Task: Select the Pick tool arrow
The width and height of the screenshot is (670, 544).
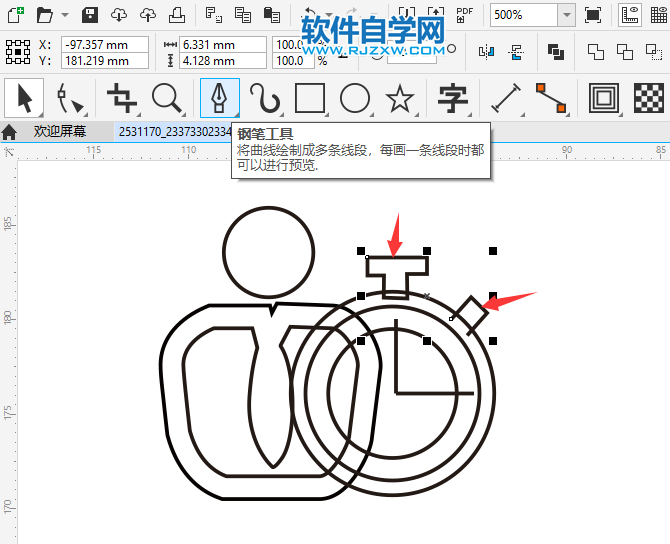Action: coord(24,98)
